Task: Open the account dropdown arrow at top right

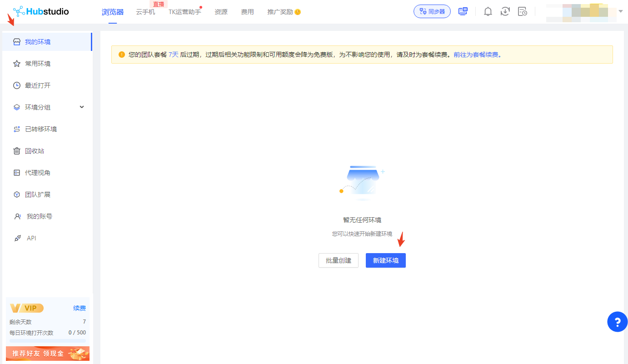Action: click(621, 11)
